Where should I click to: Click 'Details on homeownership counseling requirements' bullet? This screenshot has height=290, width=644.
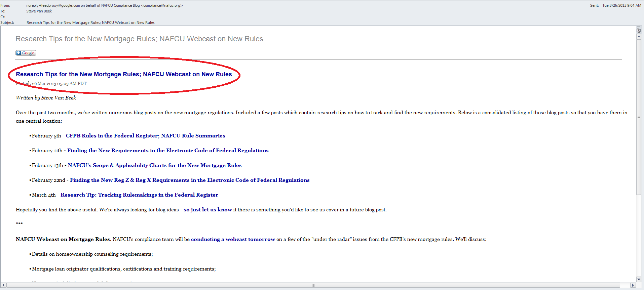coord(92,254)
